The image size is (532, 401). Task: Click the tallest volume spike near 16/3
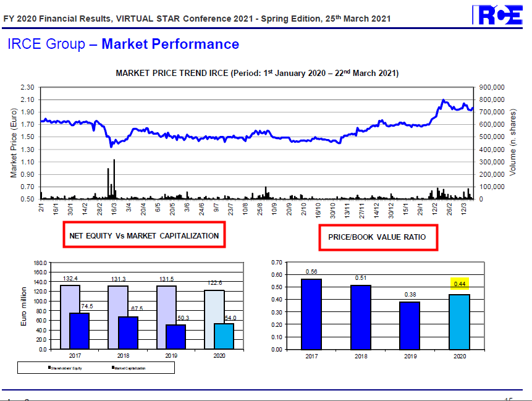coord(114,179)
